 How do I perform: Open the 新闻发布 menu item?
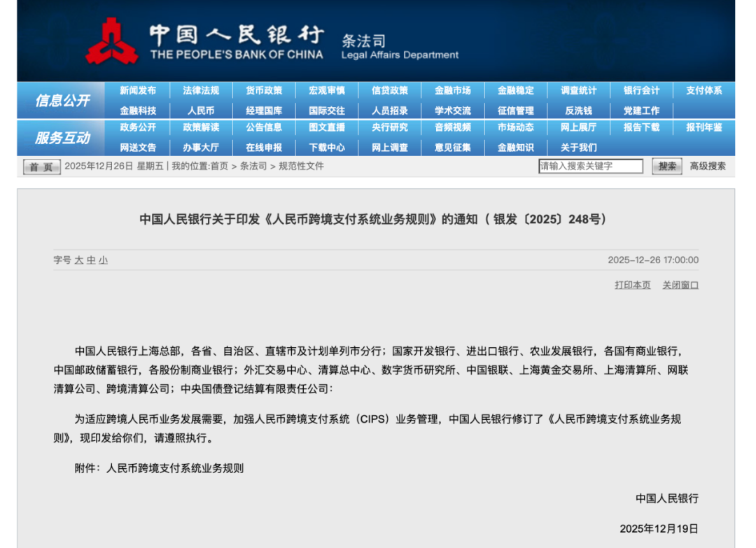(138, 90)
